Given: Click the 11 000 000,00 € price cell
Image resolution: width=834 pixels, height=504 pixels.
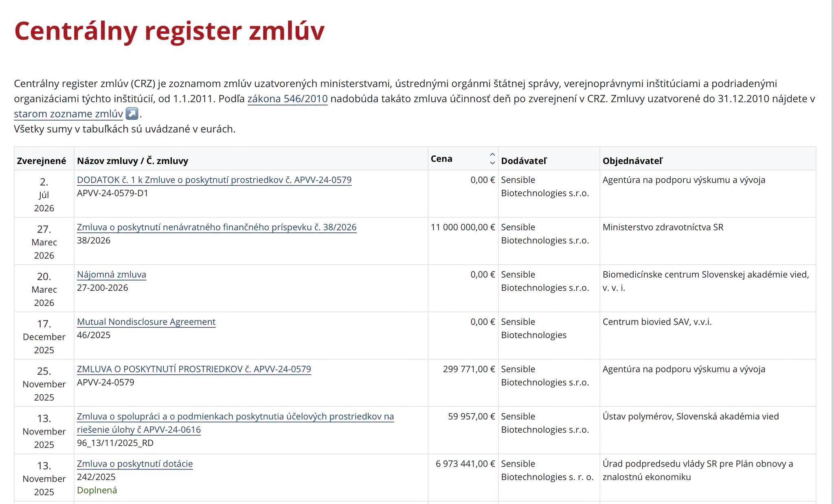Looking at the screenshot, I should pyautogui.click(x=463, y=227).
